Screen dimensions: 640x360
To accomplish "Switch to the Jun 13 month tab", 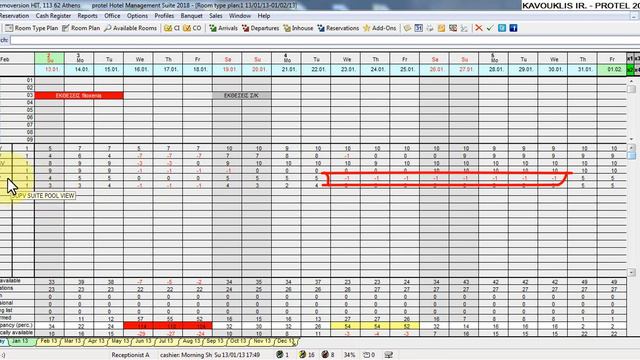I will 143,341.
